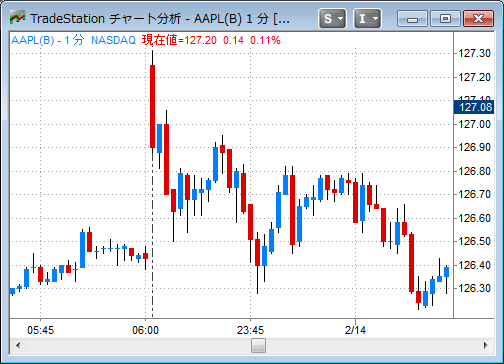The width and height of the screenshot is (504, 364).
Task: Select the tall red candle at session open
Action: 152,106
